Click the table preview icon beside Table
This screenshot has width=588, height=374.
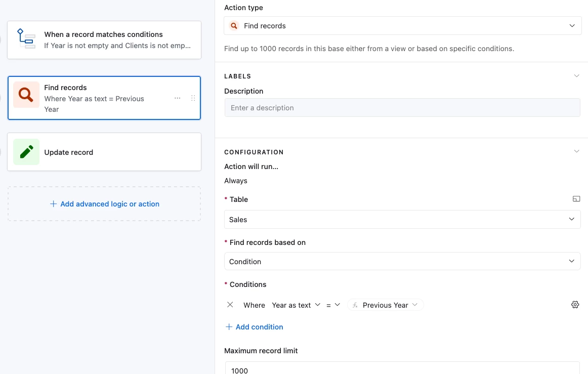pos(576,199)
